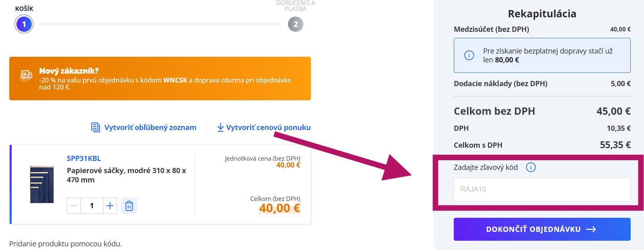
Task: Click the checkout progress bar
Action: (160, 24)
